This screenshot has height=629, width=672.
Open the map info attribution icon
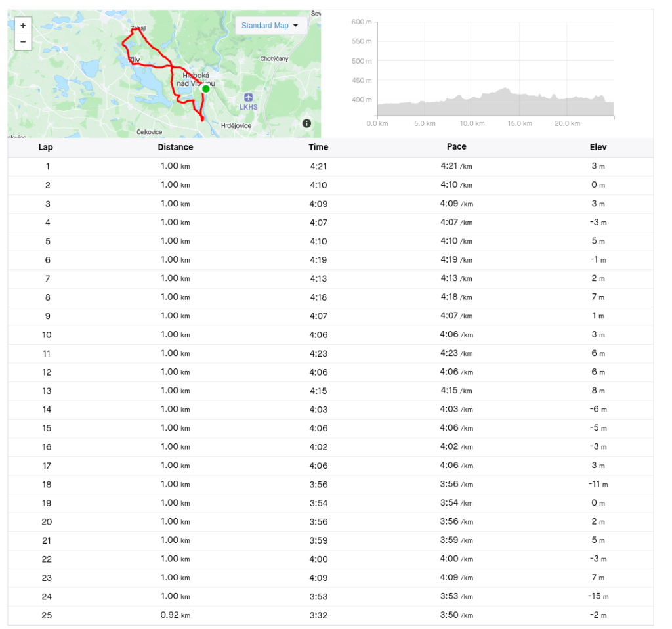307,123
